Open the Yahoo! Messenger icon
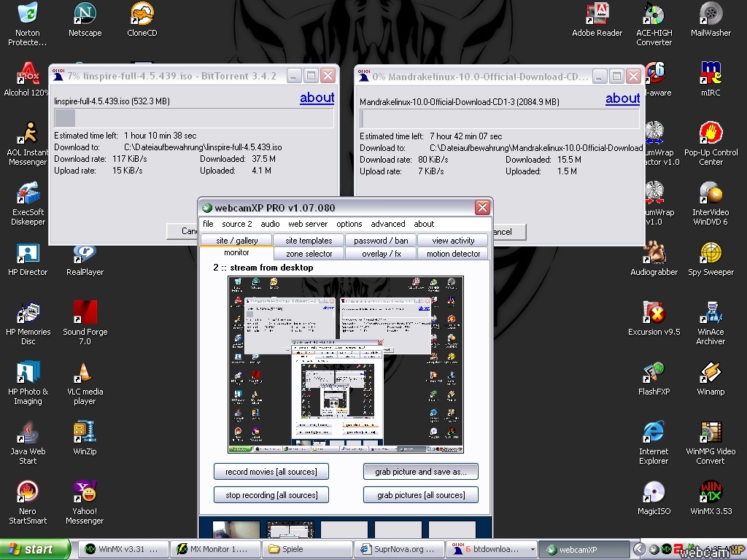 (85, 503)
